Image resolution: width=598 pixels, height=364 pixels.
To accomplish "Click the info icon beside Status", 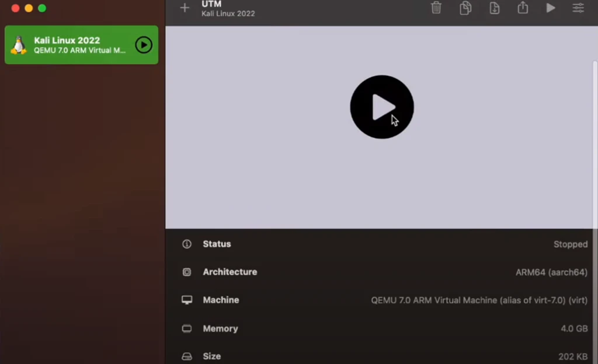I will [187, 244].
